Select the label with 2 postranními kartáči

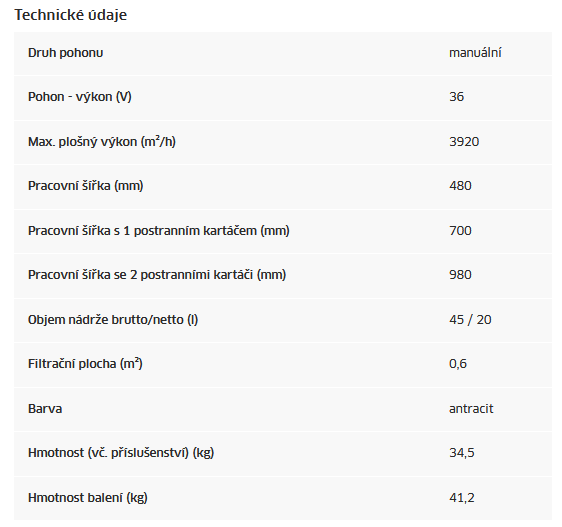(x=157, y=275)
